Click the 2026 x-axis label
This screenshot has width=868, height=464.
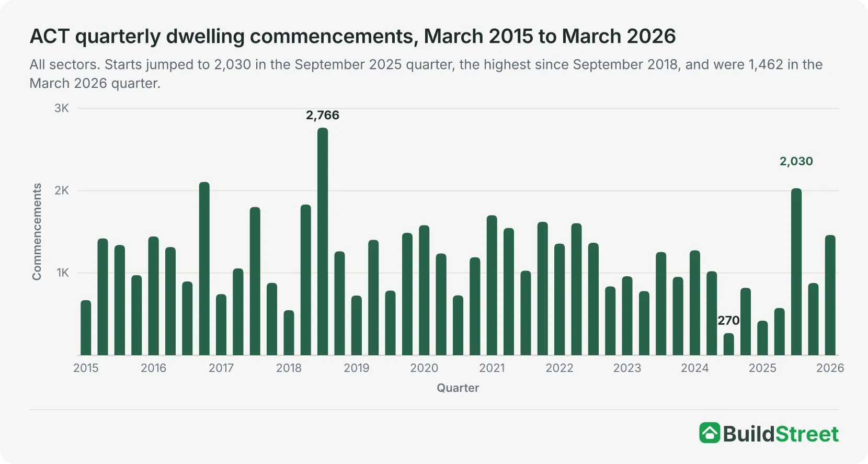[830, 368]
